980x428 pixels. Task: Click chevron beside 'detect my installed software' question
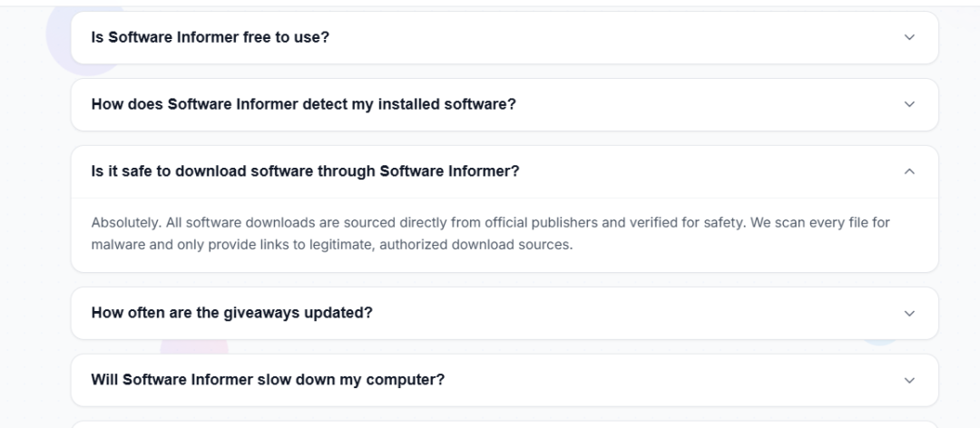909,104
